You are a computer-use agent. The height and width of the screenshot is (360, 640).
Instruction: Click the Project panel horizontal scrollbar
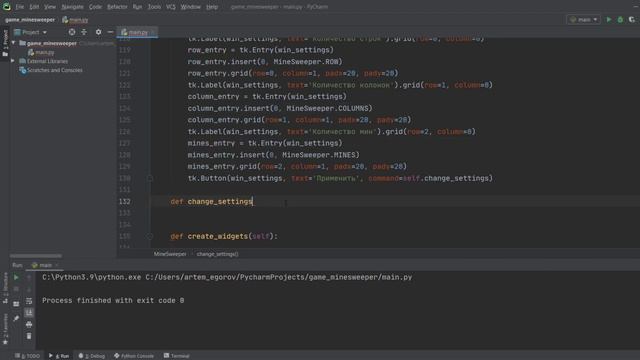(x=36, y=256)
